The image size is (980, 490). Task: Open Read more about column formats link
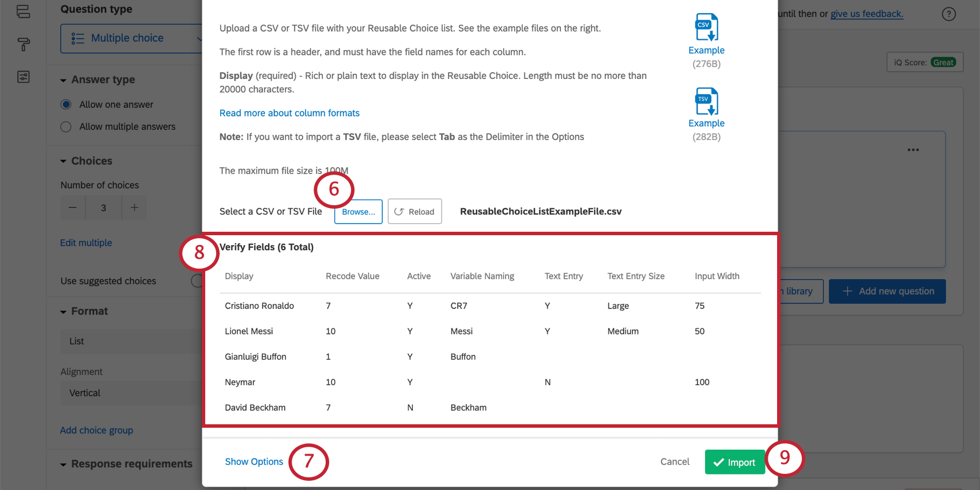click(289, 113)
